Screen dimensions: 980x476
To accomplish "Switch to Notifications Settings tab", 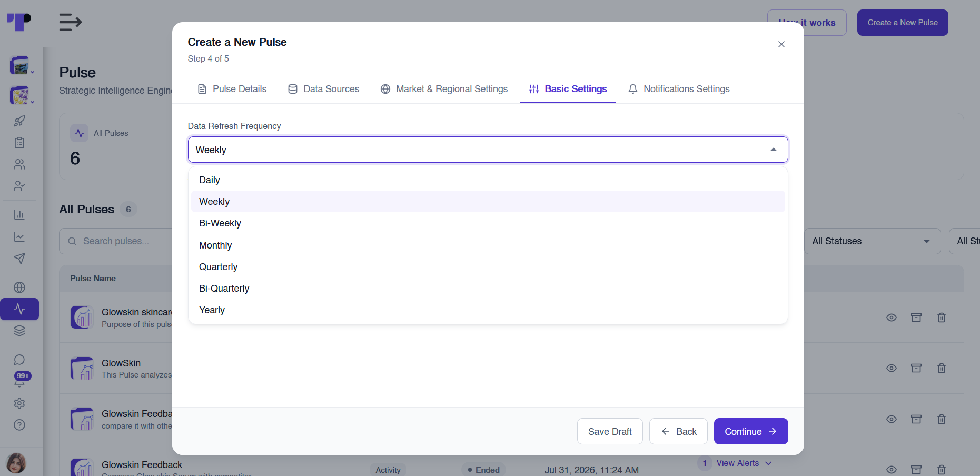I will click(679, 89).
